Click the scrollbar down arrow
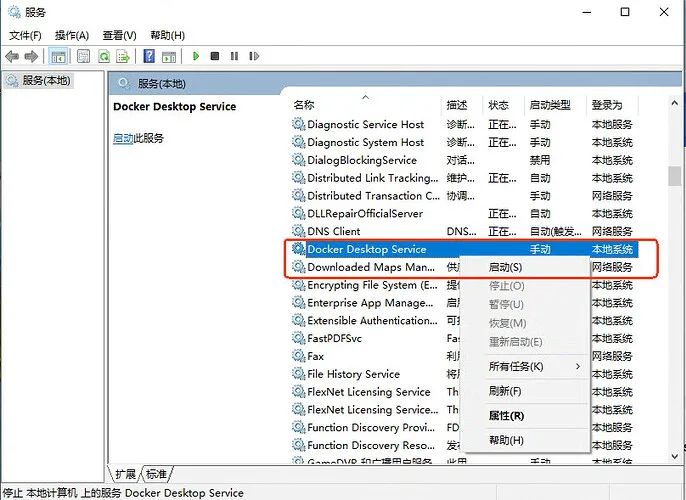The width and height of the screenshot is (686, 500). (x=675, y=456)
